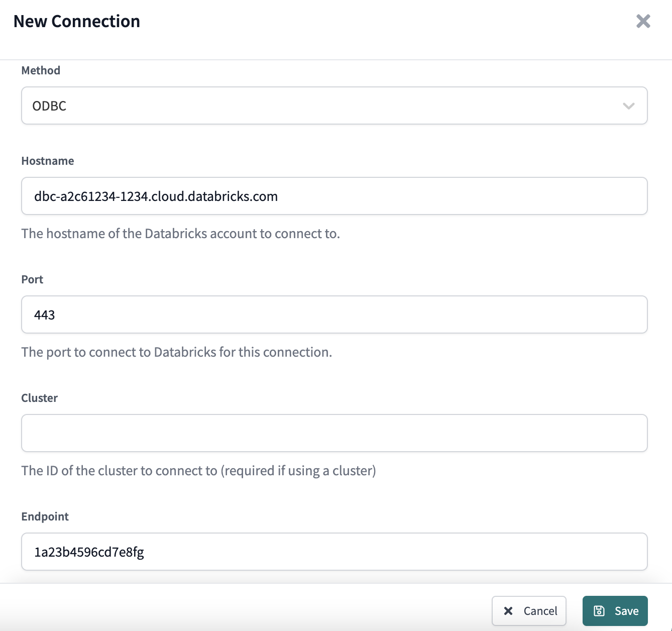Open the Method dropdown showing ODBC
Viewport: 672px width, 631px height.
pyautogui.click(x=334, y=106)
